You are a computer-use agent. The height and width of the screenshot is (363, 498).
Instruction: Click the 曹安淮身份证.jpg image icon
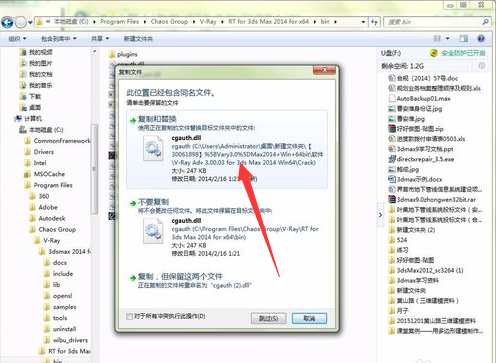(392, 109)
